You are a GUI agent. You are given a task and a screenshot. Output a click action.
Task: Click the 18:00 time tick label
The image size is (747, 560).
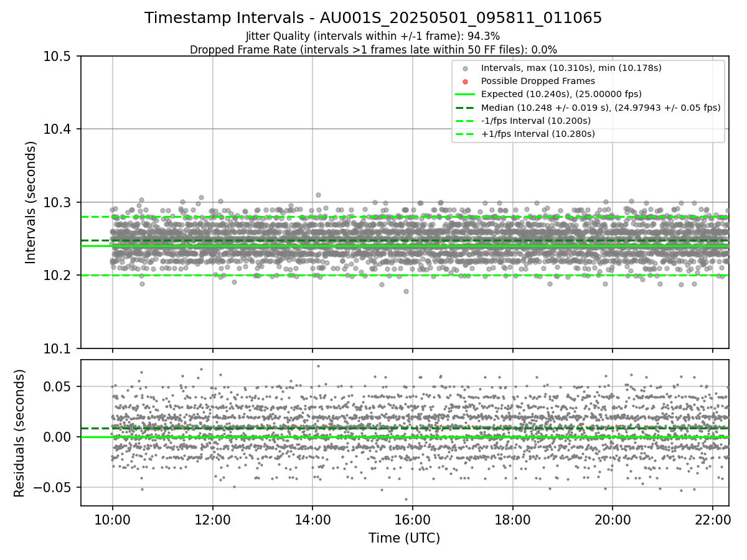[x=512, y=518]
